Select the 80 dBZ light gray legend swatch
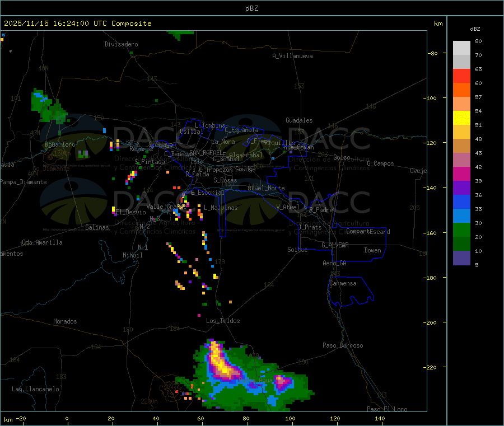 [x=461, y=48]
